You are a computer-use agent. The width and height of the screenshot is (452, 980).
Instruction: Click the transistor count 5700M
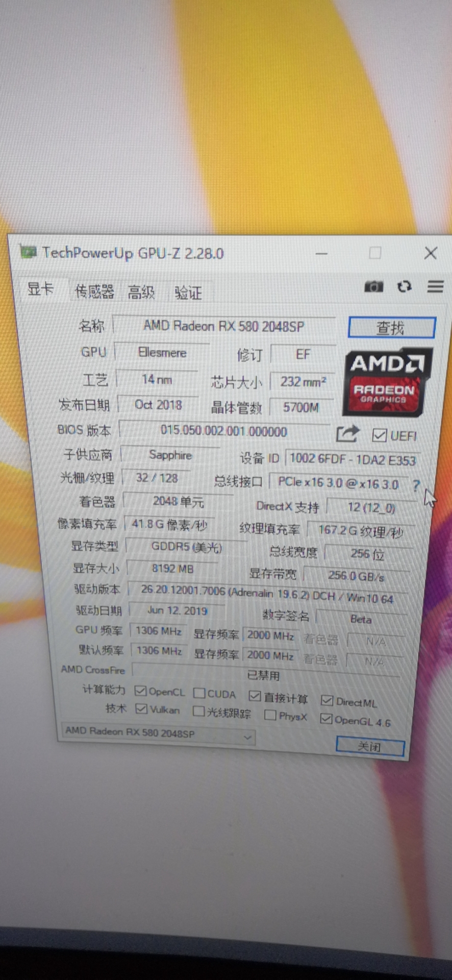301,407
